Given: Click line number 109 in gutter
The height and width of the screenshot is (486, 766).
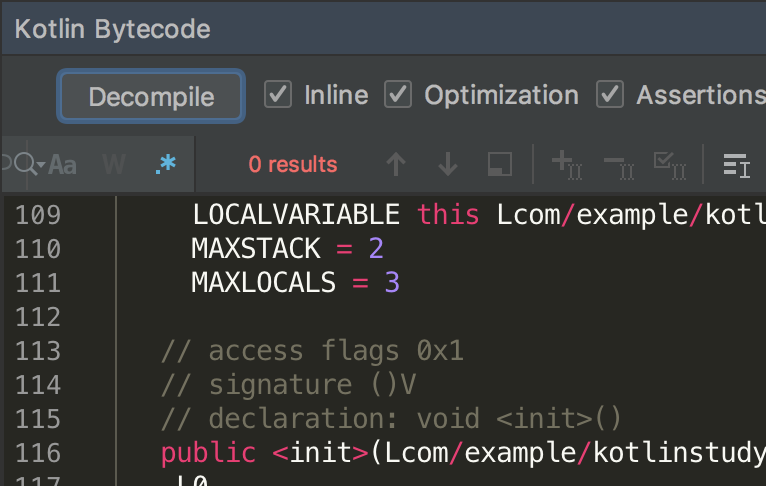Looking at the screenshot, I should click(38, 215).
